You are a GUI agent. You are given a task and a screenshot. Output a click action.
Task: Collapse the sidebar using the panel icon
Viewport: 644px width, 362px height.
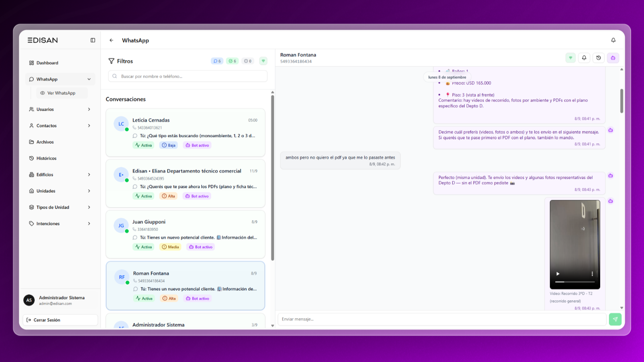[93, 40]
